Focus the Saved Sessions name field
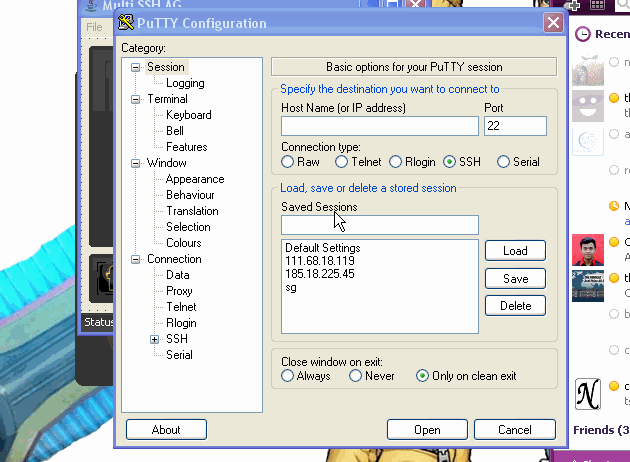 tap(380, 225)
